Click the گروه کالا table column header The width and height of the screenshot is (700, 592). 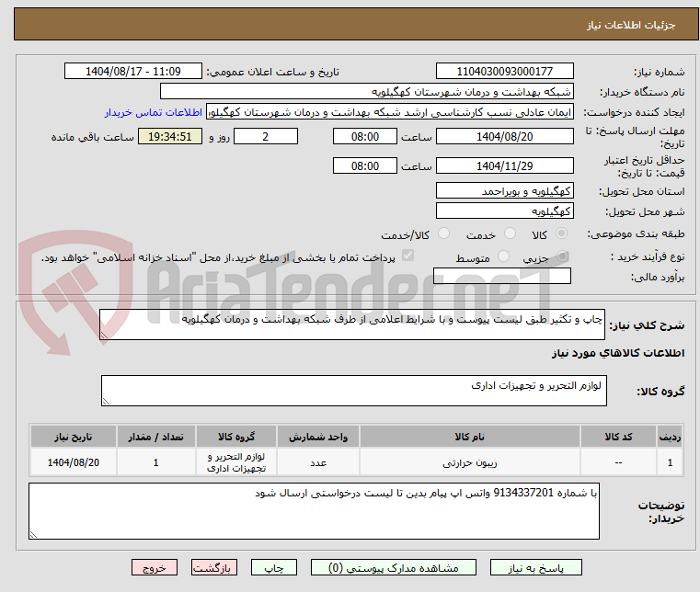(x=236, y=437)
